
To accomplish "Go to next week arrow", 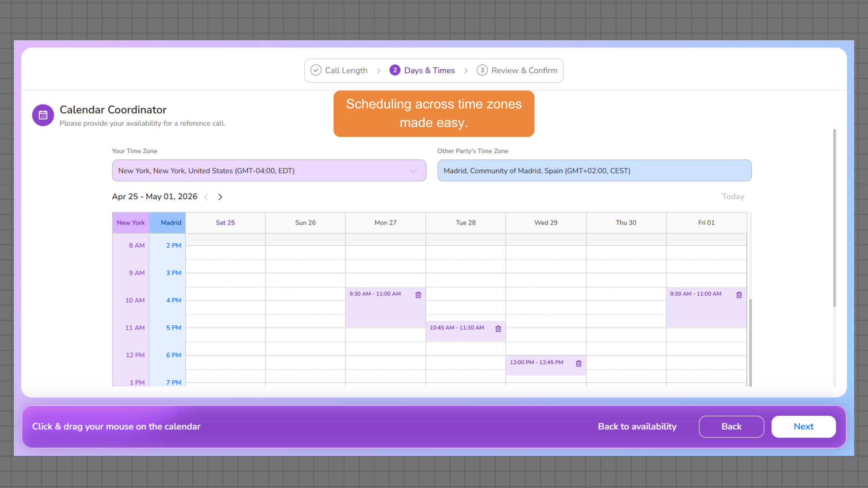I will click(x=220, y=197).
